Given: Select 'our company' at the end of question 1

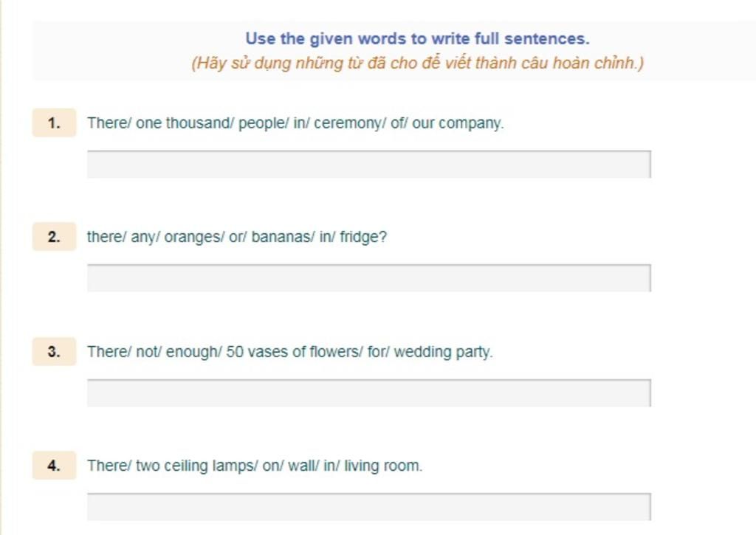Looking at the screenshot, I should coord(458,123).
